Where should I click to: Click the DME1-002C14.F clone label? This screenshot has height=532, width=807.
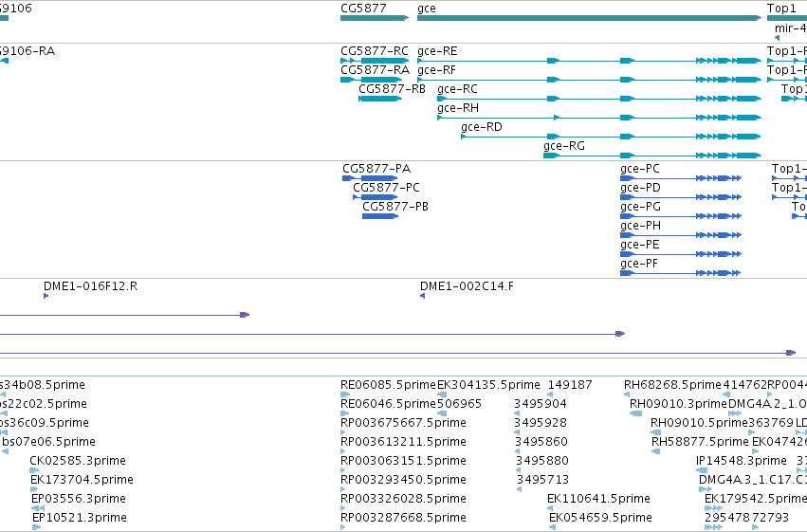tap(467, 286)
